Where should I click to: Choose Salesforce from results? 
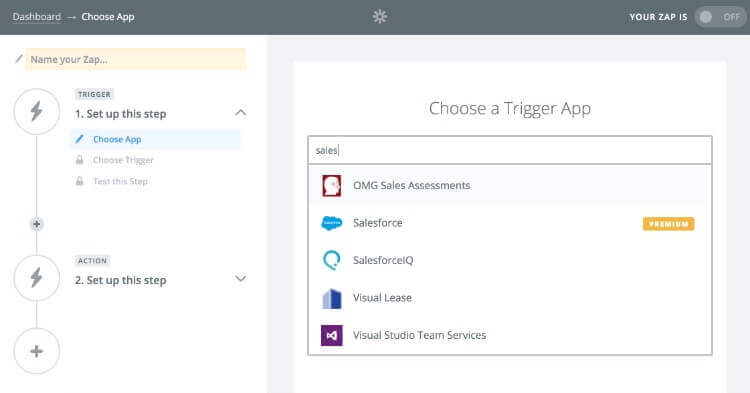click(x=510, y=223)
